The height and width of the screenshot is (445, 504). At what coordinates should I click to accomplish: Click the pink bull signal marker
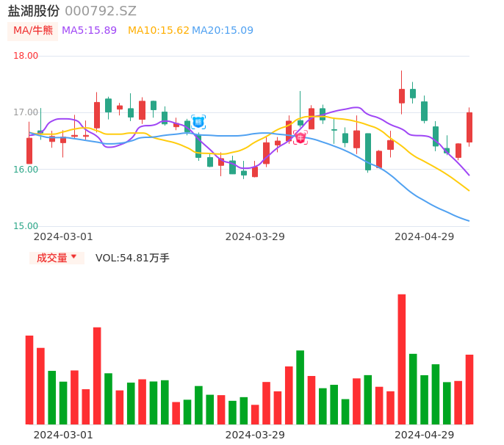click(x=300, y=137)
